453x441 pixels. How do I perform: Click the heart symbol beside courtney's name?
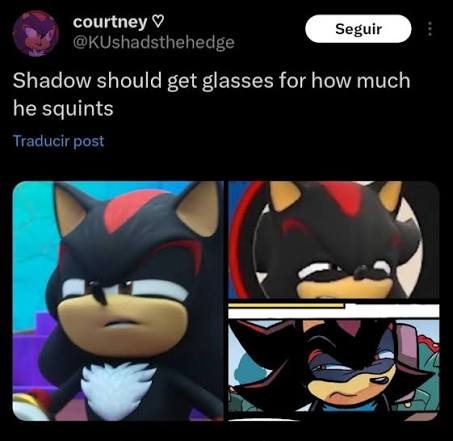point(157,22)
